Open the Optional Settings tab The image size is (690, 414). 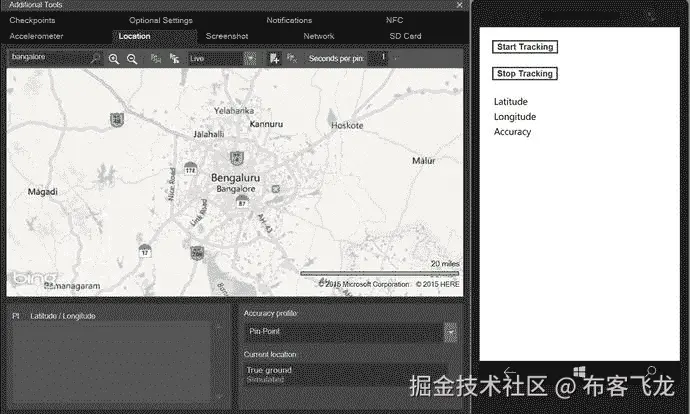click(161, 20)
